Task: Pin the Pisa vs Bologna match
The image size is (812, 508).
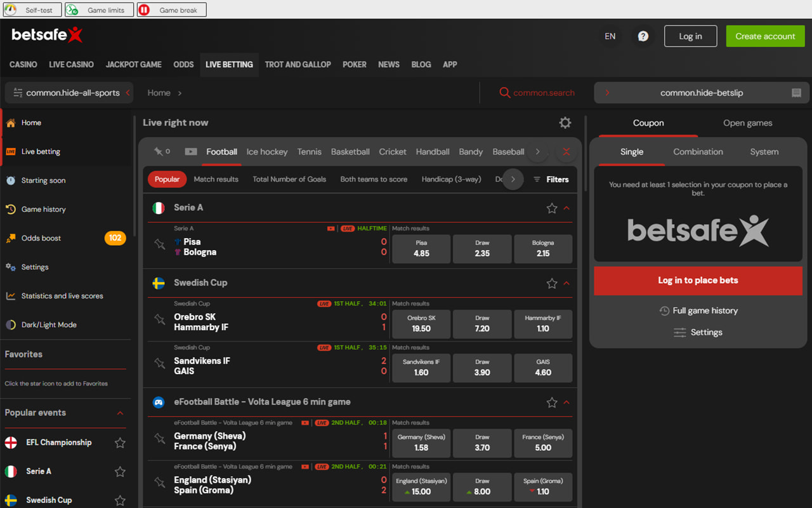Action: 160,244
